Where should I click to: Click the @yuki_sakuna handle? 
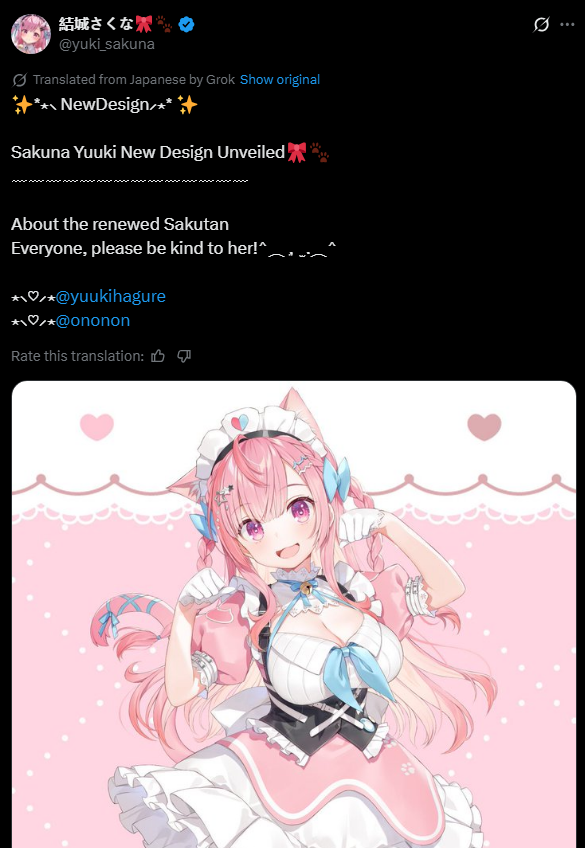click(x=107, y=44)
